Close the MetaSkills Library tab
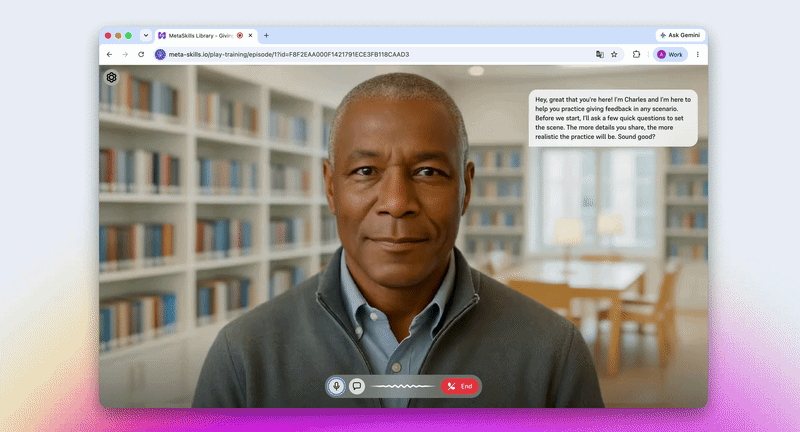This screenshot has height=432, width=800. pos(251,36)
